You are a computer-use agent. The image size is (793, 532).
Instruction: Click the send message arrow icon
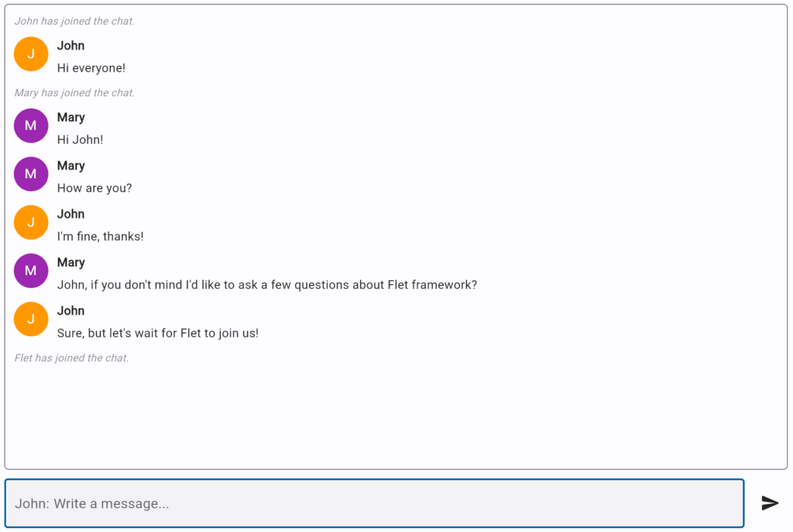tap(769, 503)
